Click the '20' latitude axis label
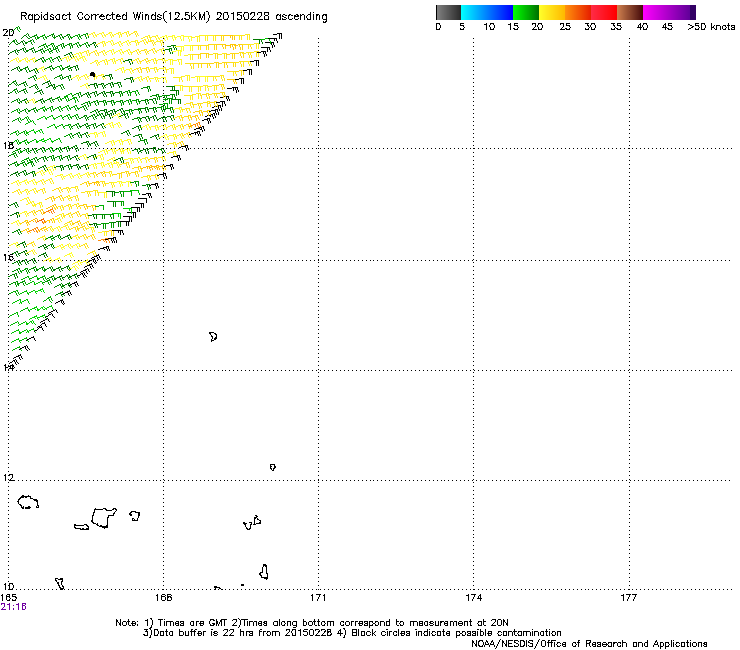 8,33
